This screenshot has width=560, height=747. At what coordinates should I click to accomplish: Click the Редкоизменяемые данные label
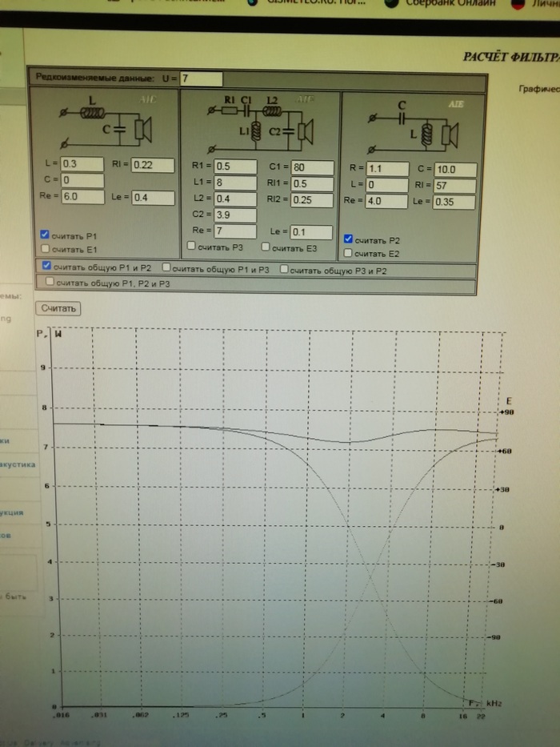coord(94,78)
